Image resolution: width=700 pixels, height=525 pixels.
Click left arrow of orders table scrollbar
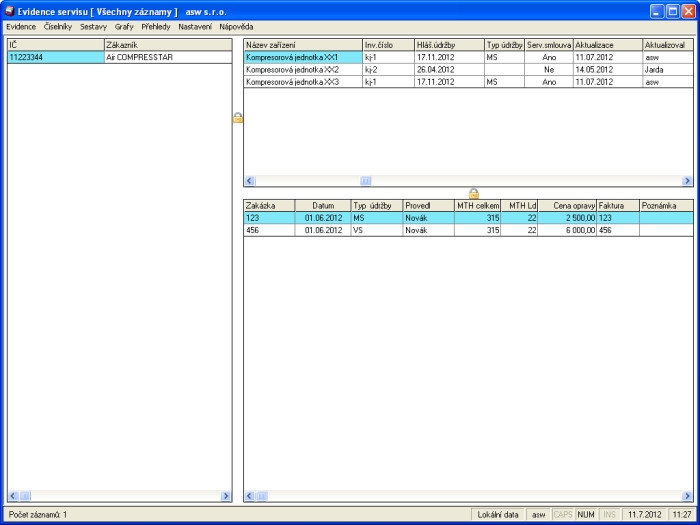pos(250,496)
